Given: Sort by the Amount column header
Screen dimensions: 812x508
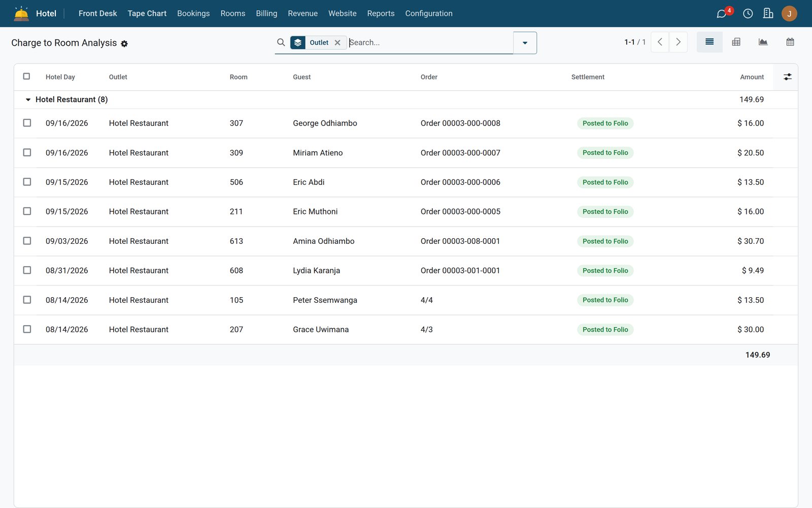Looking at the screenshot, I should 752,77.
